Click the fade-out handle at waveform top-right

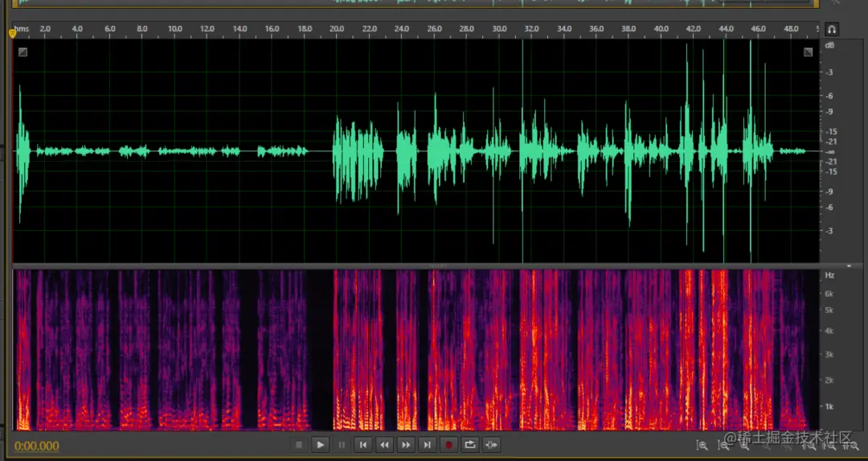[x=809, y=52]
